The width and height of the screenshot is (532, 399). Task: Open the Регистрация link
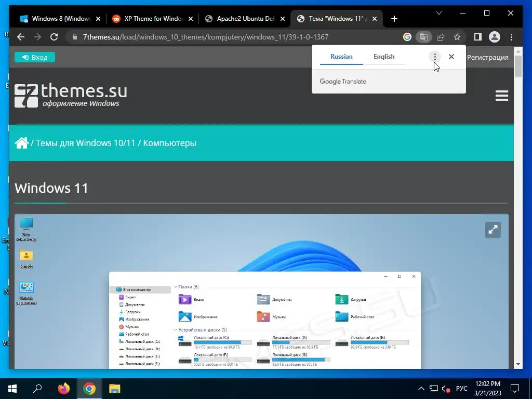coord(487,57)
